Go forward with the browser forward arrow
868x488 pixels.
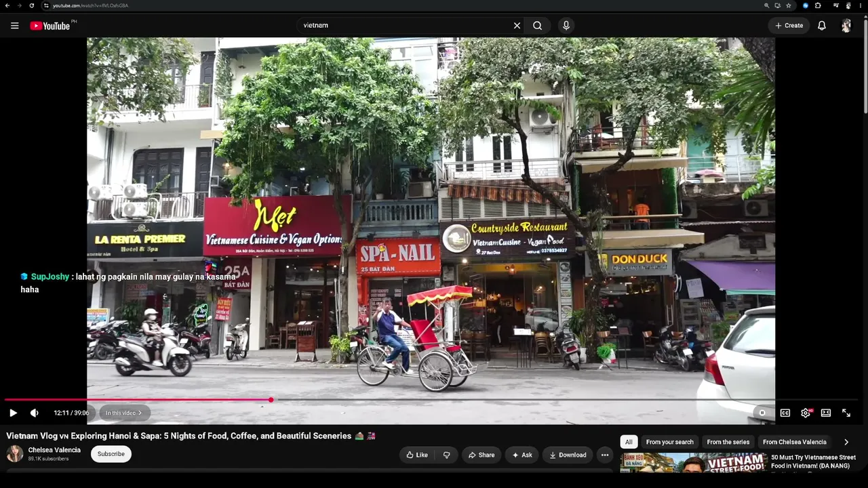(19, 5)
